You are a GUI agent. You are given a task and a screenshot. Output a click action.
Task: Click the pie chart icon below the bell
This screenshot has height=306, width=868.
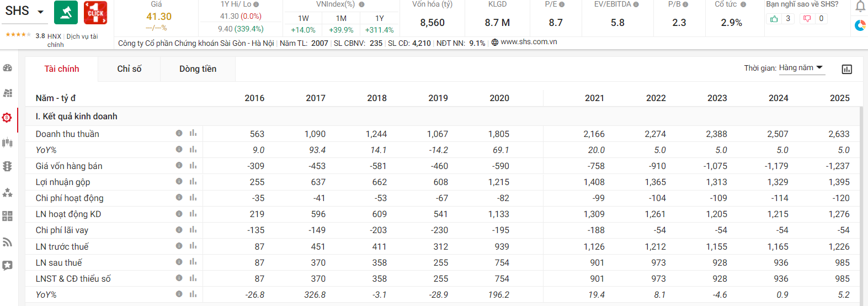(x=860, y=25)
